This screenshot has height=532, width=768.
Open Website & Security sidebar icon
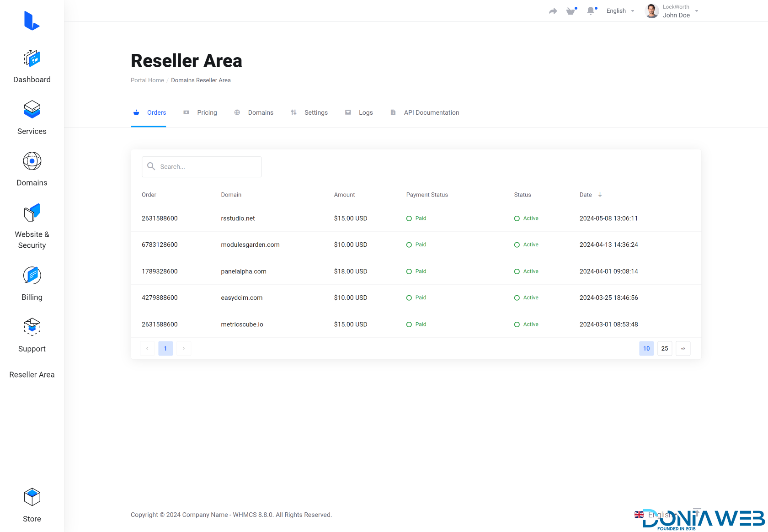point(32,213)
